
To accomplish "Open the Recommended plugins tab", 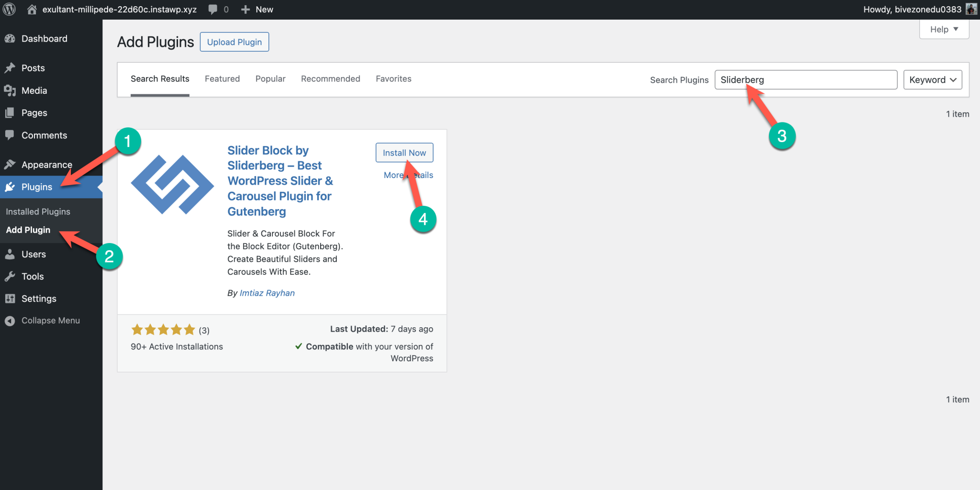I will [330, 78].
